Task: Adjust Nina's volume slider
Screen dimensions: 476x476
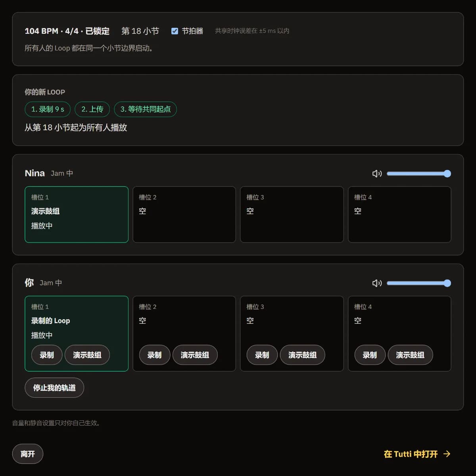Action: click(x=419, y=173)
